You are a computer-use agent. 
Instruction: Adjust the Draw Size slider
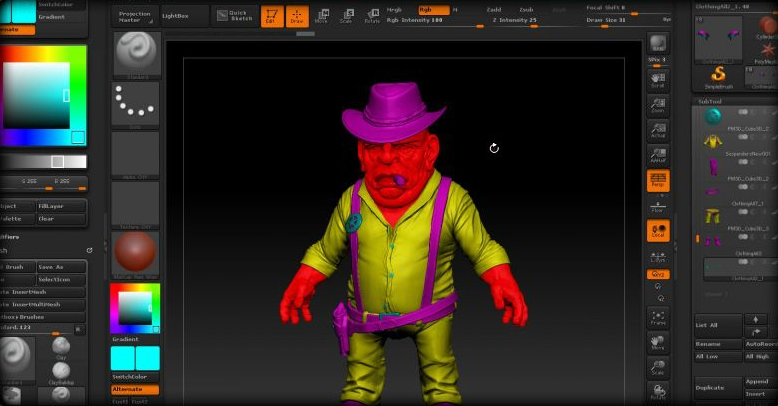pos(629,21)
